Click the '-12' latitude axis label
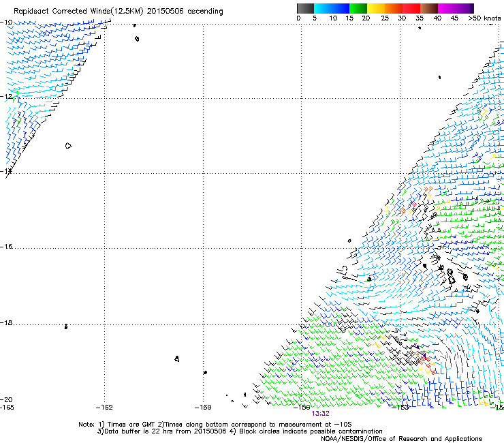This screenshot has height=443, width=504. [6, 97]
